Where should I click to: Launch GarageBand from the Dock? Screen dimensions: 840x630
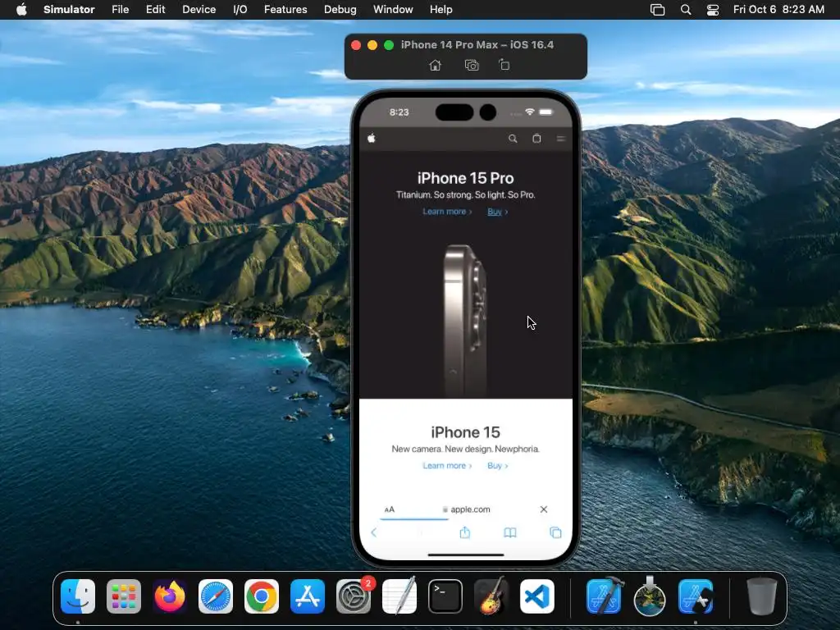[x=491, y=596]
